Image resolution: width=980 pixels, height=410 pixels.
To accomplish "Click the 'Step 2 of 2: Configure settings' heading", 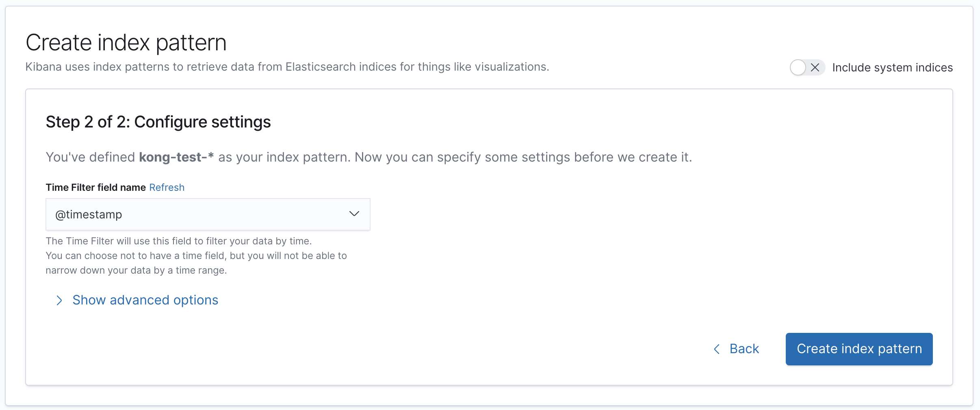I will [158, 122].
